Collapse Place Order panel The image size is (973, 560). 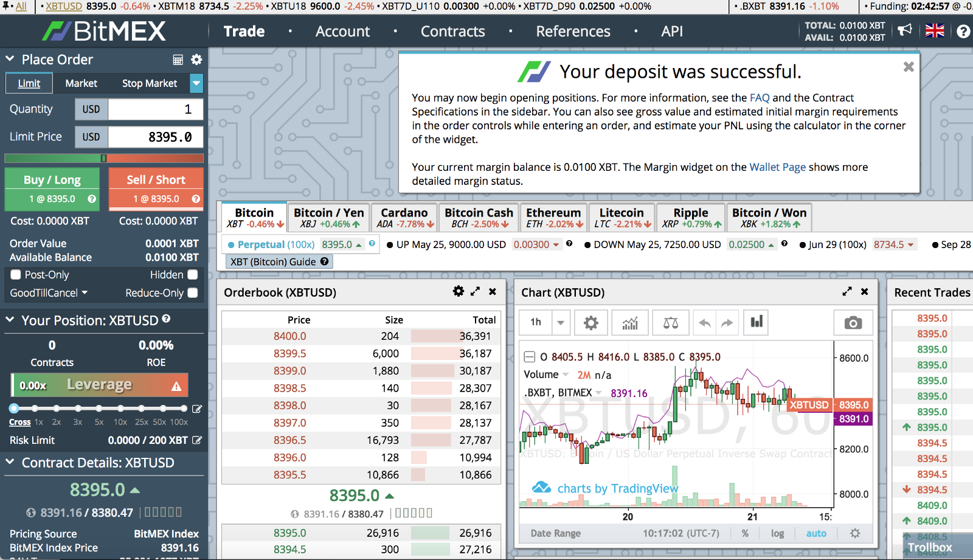coord(10,59)
